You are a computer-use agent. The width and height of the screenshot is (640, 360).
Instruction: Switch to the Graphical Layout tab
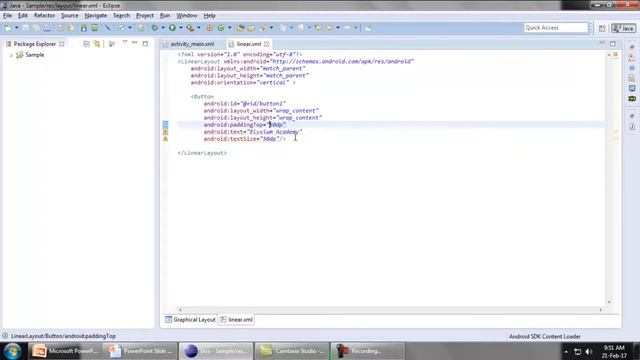[190, 320]
